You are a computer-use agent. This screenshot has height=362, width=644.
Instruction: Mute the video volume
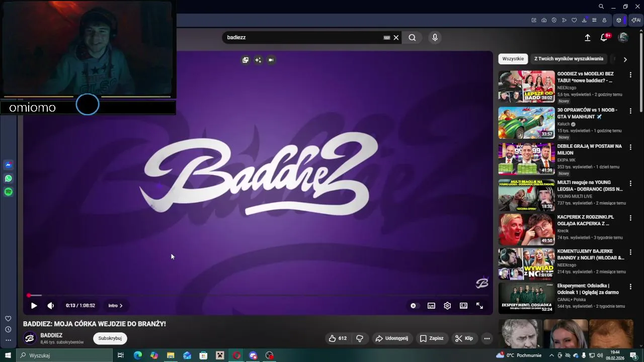tap(51, 306)
